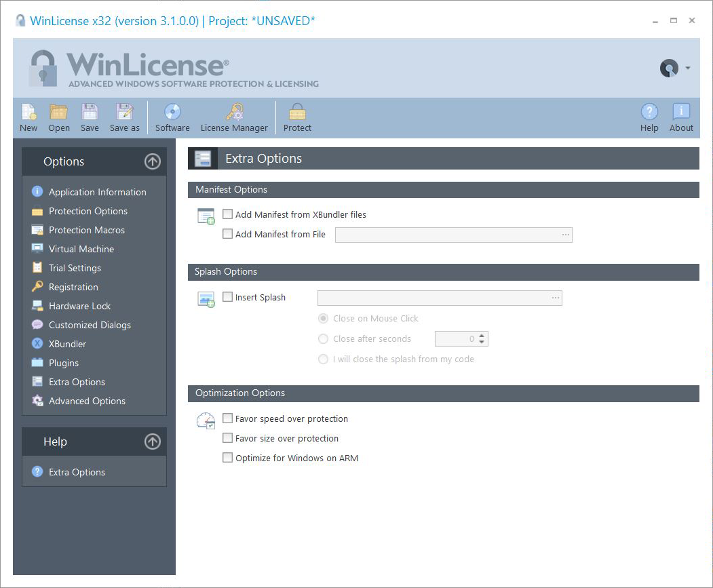
Task: Click the Protection Macros sidebar icon
Action: pos(37,230)
